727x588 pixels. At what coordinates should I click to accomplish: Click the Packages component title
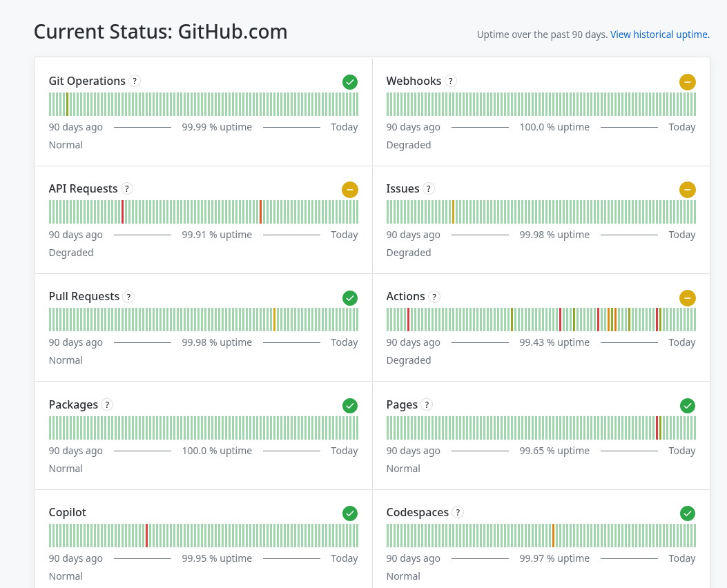click(73, 404)
